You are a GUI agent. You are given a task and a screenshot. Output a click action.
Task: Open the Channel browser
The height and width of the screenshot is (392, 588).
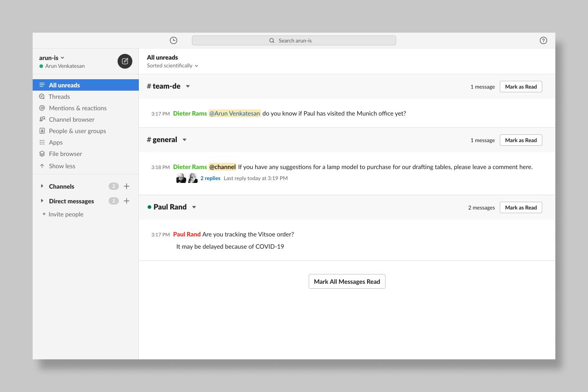click(x=71, y=120)
